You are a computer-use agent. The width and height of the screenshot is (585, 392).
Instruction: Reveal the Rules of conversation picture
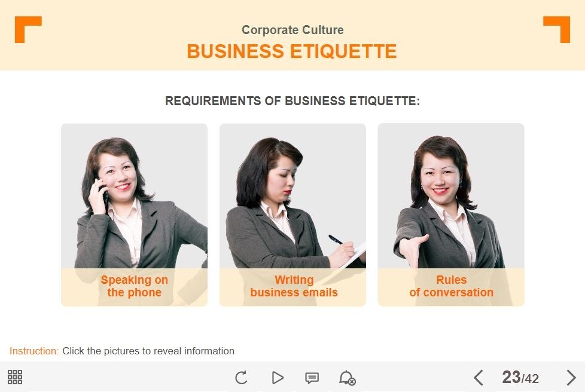[x=451, y=215]
